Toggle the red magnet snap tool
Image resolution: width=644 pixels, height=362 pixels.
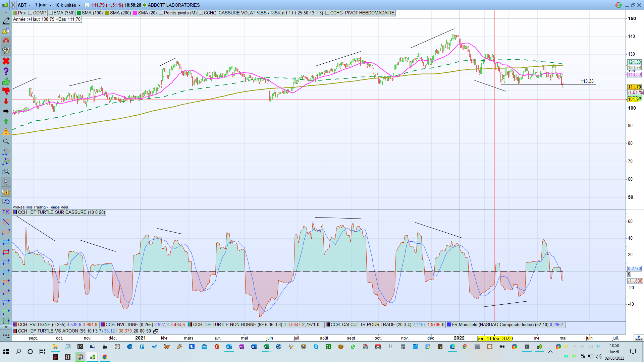click(6, 41)
